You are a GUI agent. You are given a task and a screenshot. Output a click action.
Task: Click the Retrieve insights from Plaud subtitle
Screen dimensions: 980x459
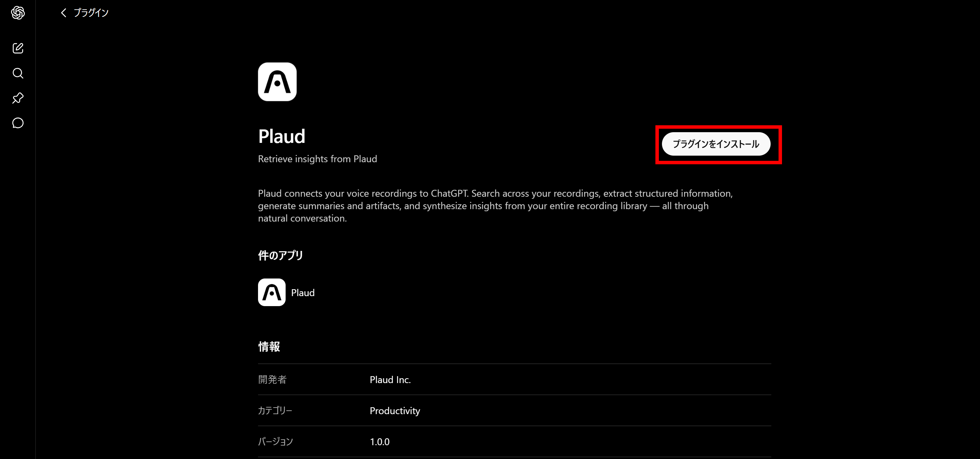[317, 159]
